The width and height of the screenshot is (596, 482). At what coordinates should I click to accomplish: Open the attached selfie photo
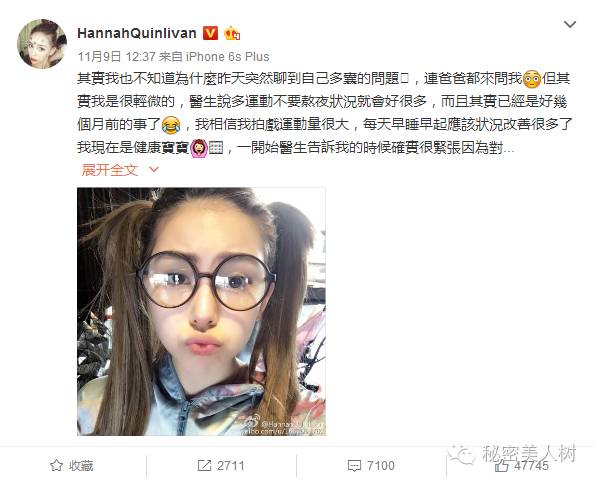[x=201, y=312]
